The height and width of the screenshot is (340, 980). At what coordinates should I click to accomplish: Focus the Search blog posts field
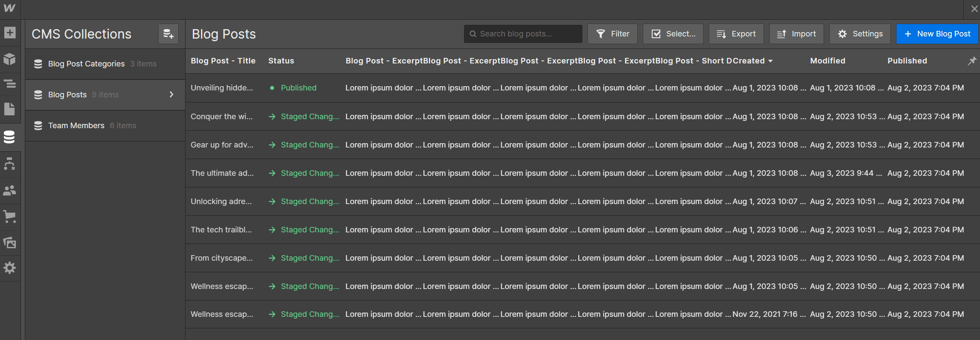pos(523,34)
